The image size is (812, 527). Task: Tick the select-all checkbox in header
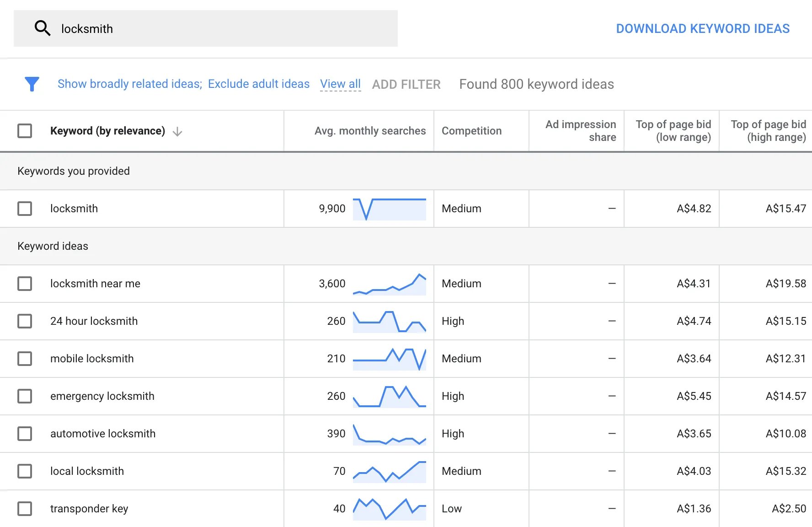click(x=25, y=131)
